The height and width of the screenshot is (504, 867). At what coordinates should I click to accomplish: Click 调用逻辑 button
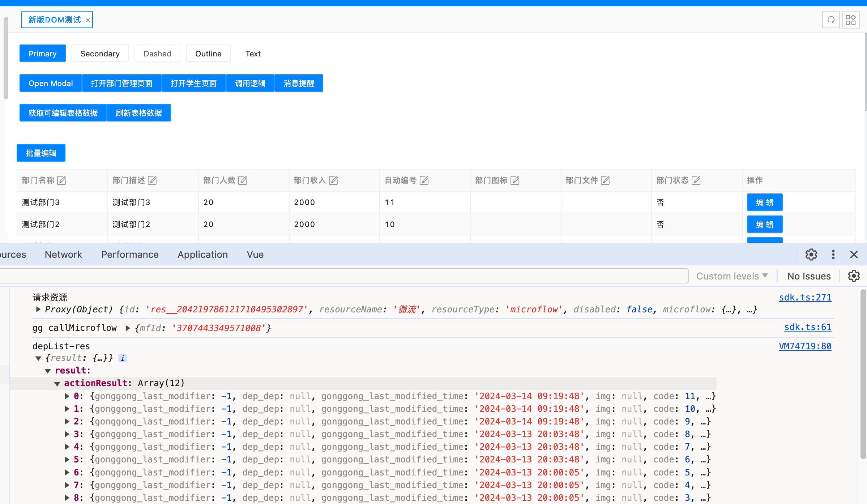pyautogui.click(x=250, y=83)
